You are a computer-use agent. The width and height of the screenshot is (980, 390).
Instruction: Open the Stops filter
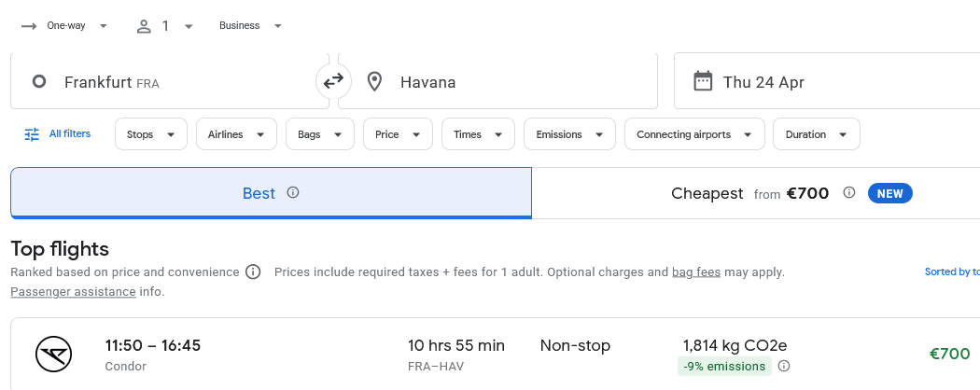tap(150, 134)
